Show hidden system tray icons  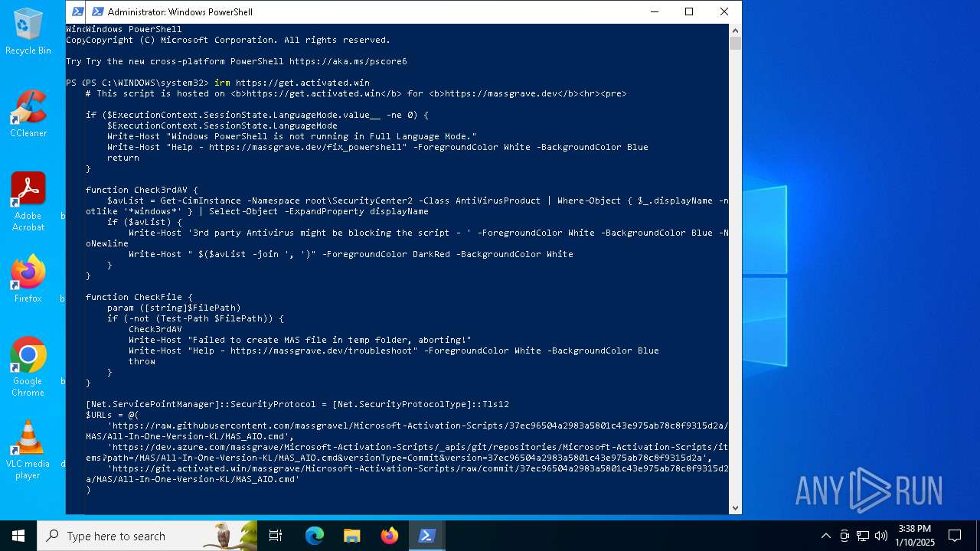tap(825, 536)
